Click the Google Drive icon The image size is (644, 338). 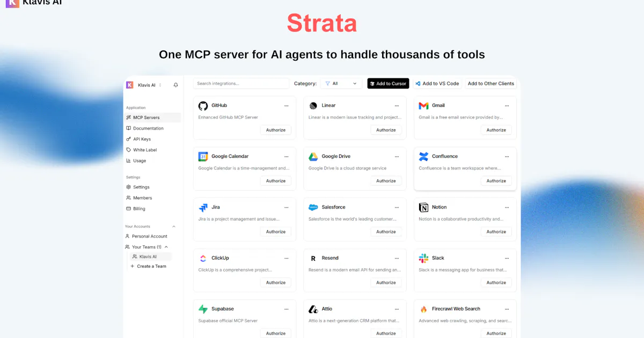313,157
